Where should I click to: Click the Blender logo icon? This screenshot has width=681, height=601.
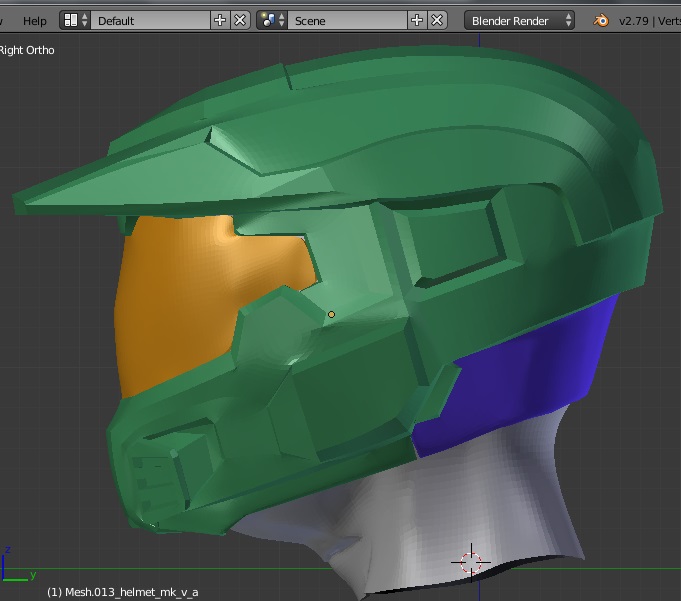click(x=601, y=20)
